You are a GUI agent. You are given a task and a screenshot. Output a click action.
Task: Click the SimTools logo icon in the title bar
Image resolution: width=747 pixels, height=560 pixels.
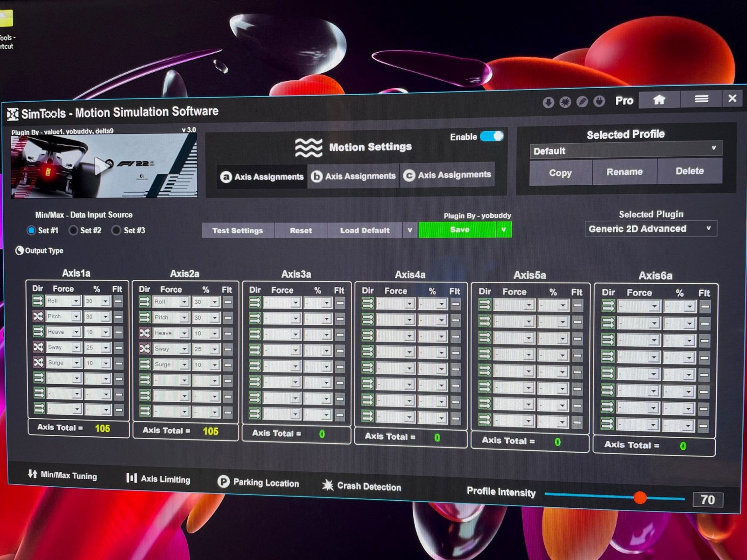(13, 114)
